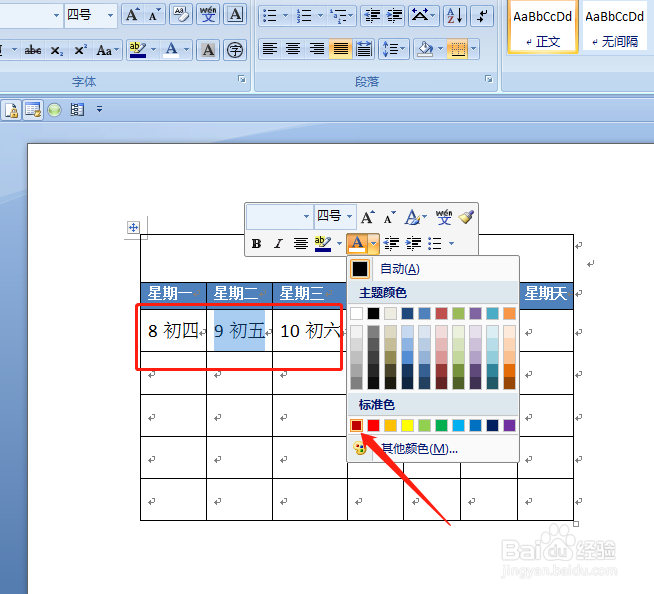Click the ribbon numbered list icon
Screen dimensions: 654x594
click(x=304, y=16)
